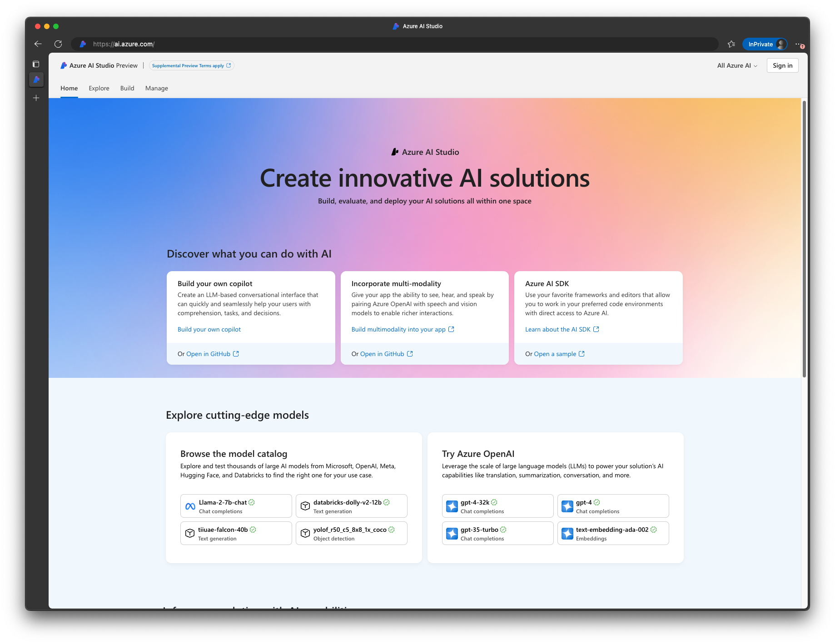Click databricks-dolly cube icon
The image size is (835, 644).
[305, 506]
